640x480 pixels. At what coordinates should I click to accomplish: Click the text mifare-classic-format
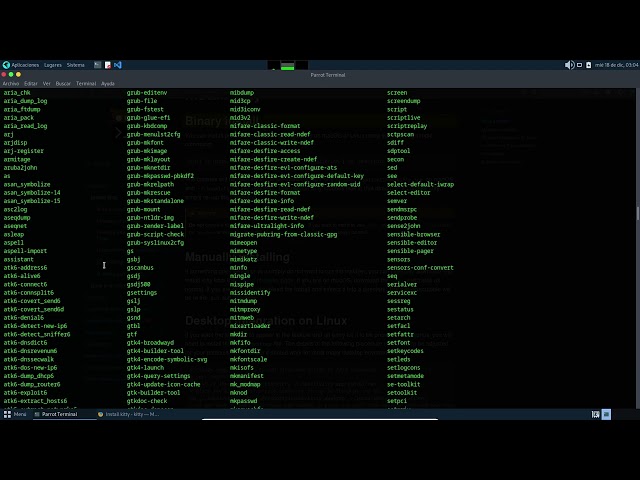(265, 126)
